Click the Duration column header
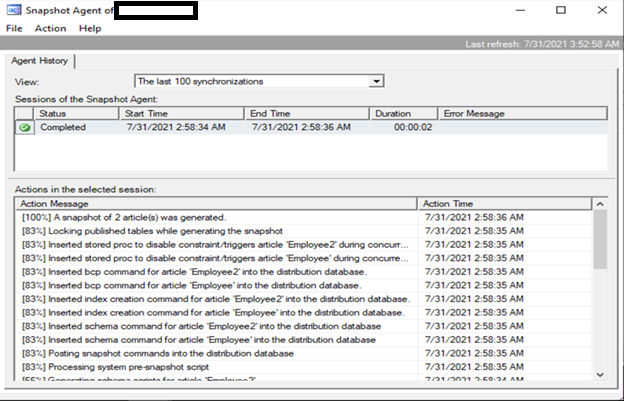This screenshot has width=624, height=401. (404, 113)
